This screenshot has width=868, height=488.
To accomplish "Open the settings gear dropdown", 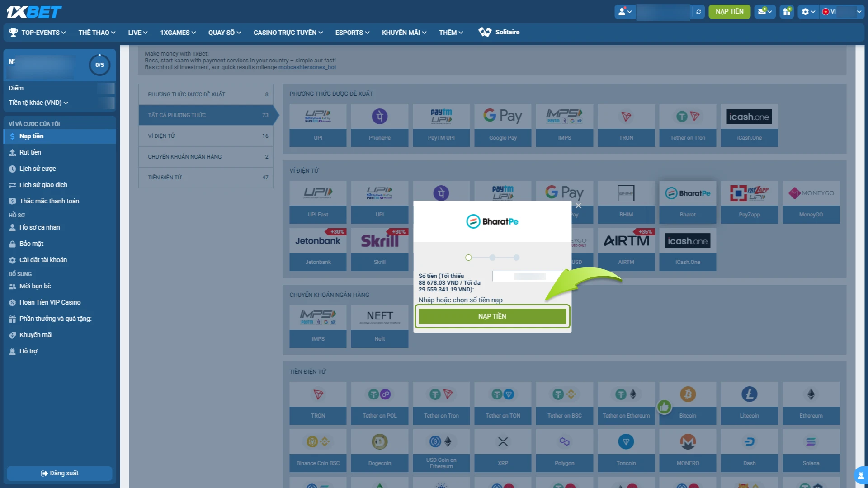I will [x=808, y=12].
